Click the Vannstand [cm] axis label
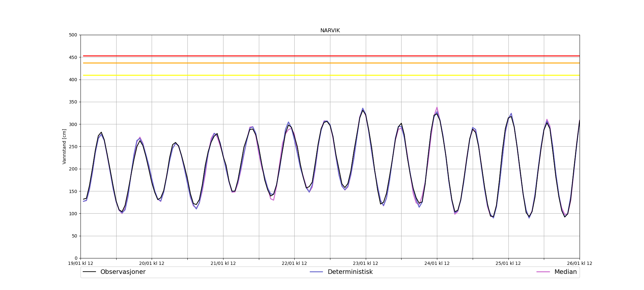 (x=64, y=147)
